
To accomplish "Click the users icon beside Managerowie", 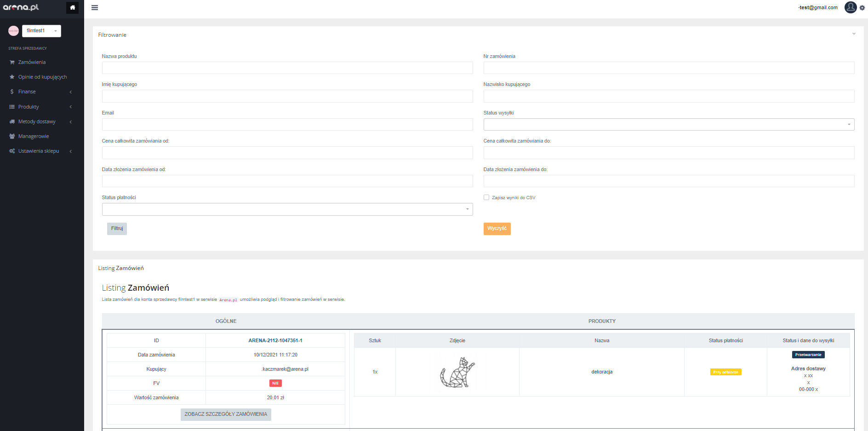I will pyautogui.click(x=12, y=137).
